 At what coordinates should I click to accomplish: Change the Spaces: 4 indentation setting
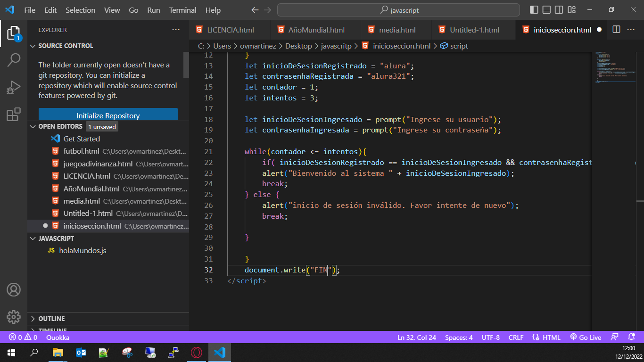click(459, 337)
